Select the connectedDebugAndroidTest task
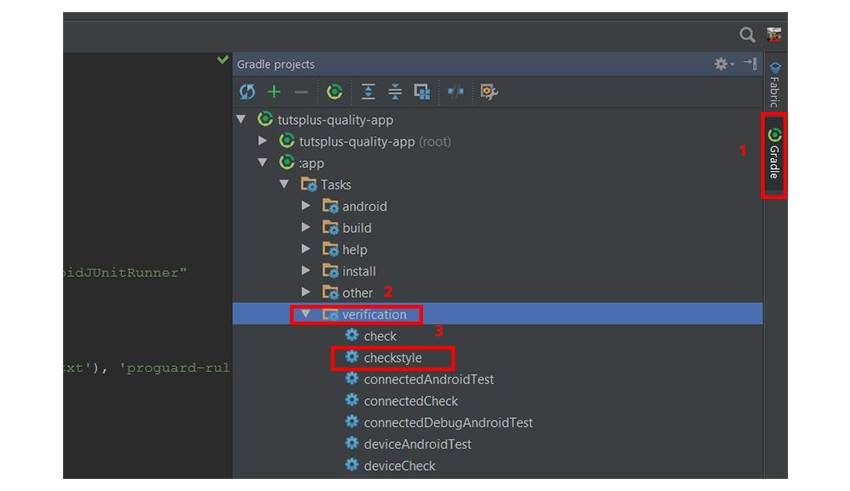Screen dimensions: 850x491 pos(448,423)
